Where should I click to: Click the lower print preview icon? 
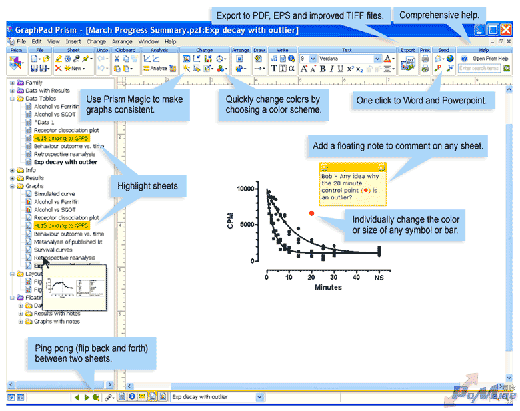click(425, 69)
